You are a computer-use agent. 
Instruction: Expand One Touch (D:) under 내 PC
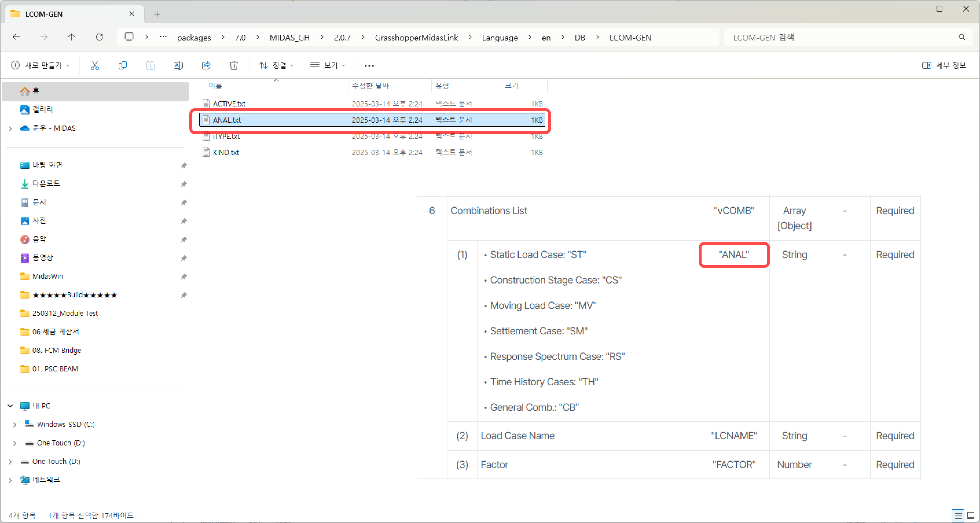pyautogui.click(x=15, y=443)
